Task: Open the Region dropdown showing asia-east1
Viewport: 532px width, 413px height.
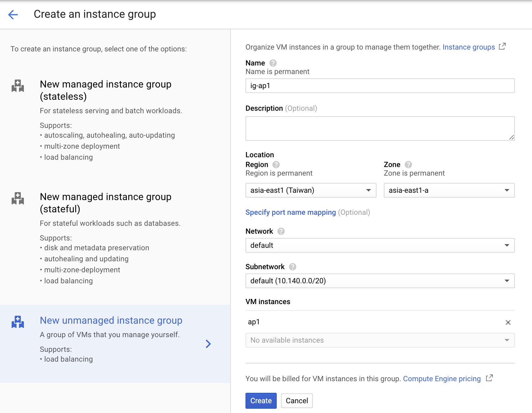Action: tap(310, 190)
